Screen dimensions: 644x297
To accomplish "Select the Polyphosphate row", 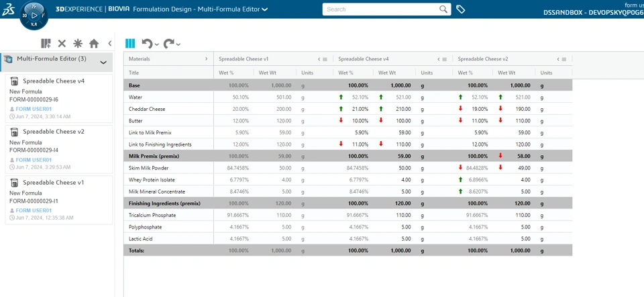I will tap(348, 227).
